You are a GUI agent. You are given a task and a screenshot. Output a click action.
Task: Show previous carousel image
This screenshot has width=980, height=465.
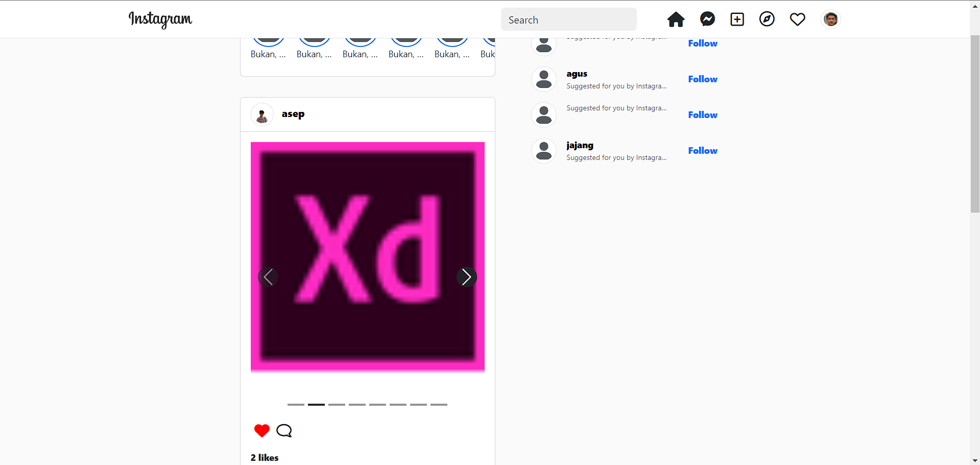coord(268,277)
